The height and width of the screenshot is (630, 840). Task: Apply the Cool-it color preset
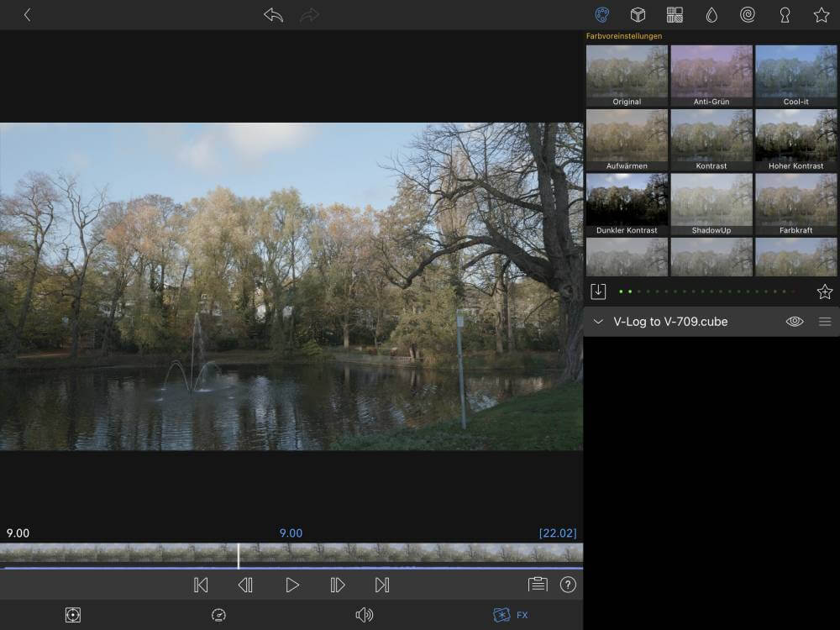[796, 76]
